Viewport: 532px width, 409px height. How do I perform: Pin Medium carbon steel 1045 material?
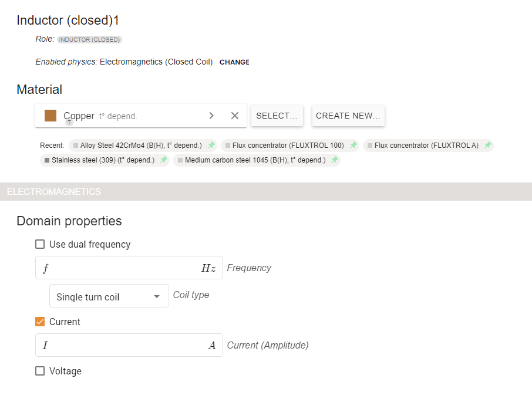point(334,160)
